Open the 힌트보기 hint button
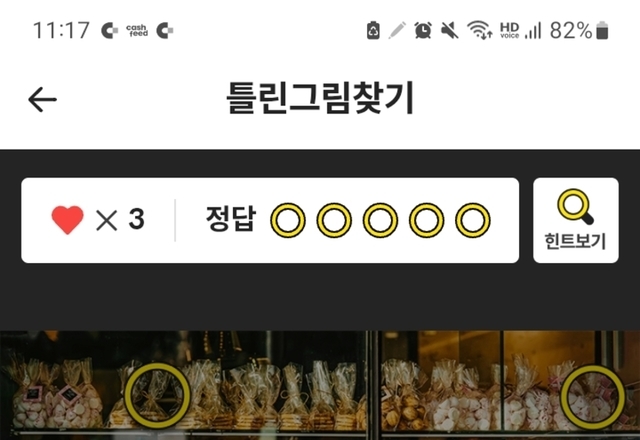The height and width of the screenshot is (440, 640). [x=576, y=220]
